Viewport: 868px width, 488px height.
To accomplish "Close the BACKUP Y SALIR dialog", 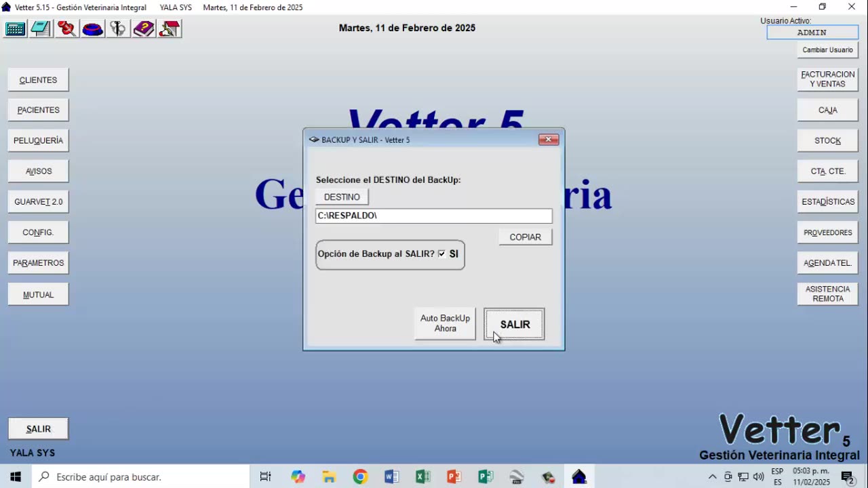I will click(549, 140).
